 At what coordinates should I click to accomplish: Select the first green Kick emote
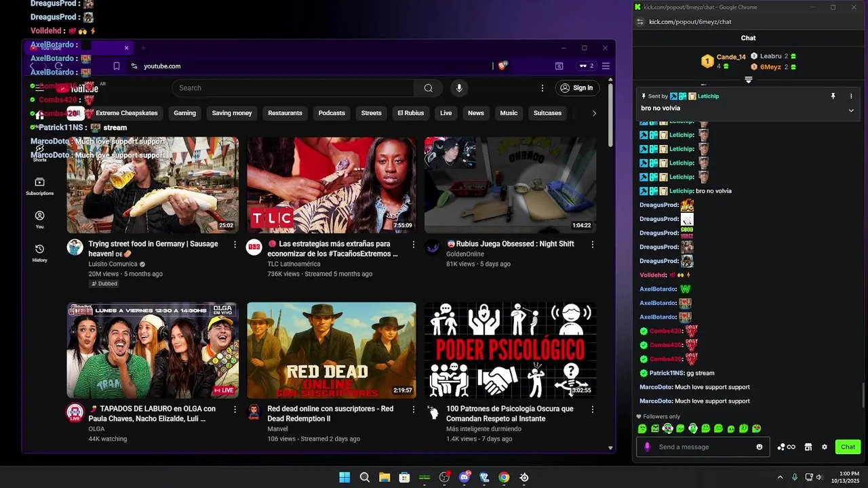642,428
